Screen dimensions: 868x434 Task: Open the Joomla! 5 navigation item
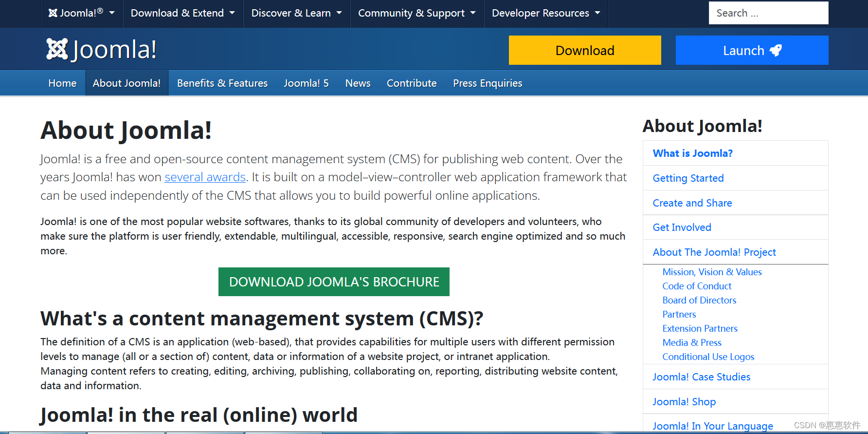pyautogui.click(x=306, y=83)
